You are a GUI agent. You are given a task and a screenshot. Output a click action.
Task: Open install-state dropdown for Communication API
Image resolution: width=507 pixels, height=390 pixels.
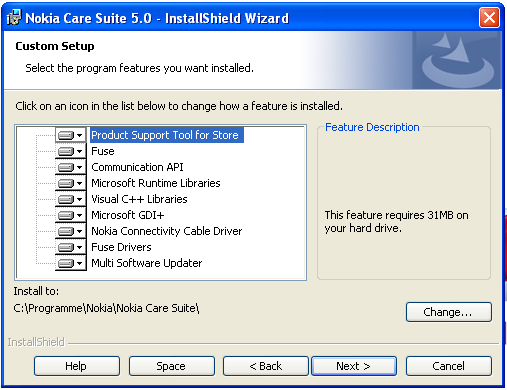[x=71, y=167]
